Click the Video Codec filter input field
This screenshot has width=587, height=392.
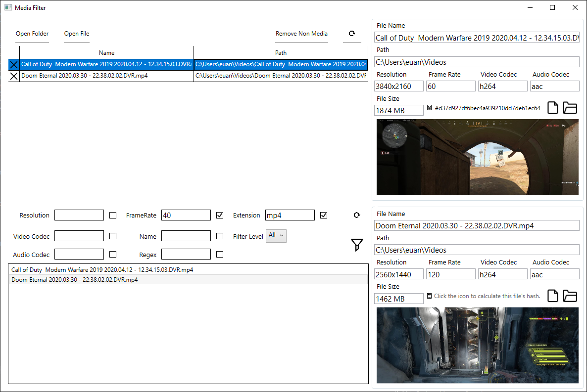79,236
